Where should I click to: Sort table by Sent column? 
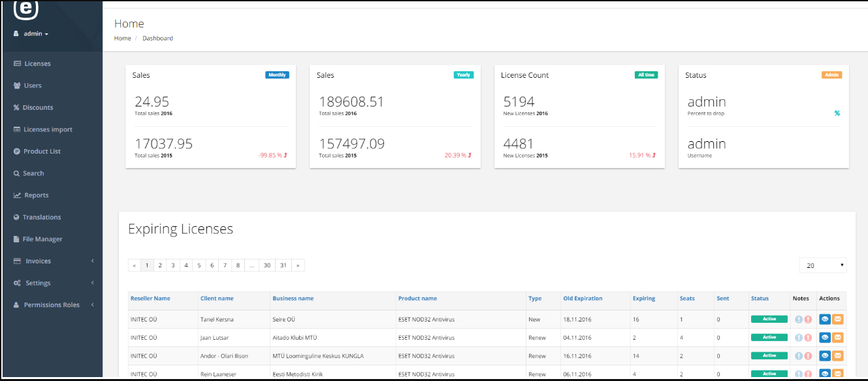722,299
